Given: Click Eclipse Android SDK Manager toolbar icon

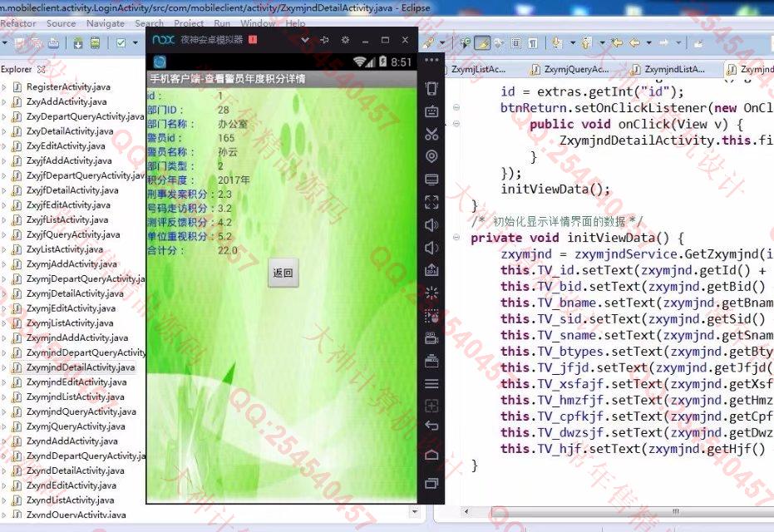Looking at the screenshot, I should (78, 43).
